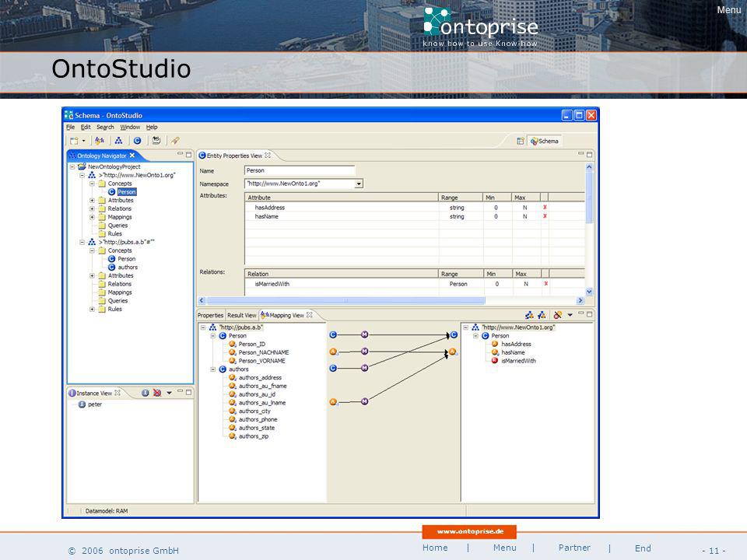Click the isMarriedWith relation cell
The width and height of the screenshot is (747, 560).
pos(342,284)
